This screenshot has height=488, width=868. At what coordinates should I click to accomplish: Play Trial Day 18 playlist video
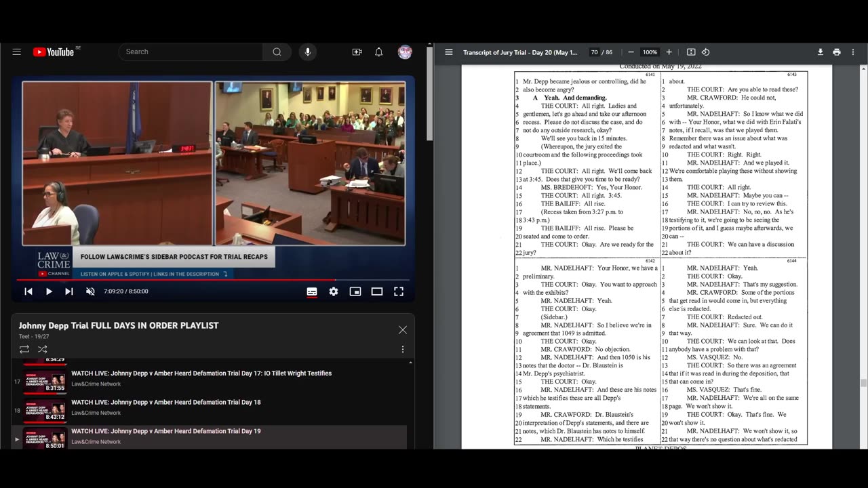tap(166, 403)
